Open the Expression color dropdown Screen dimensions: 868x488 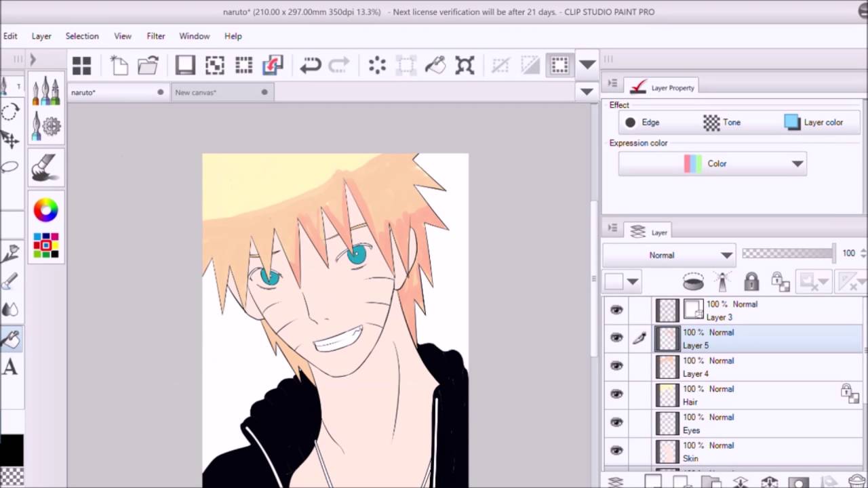click(713, 163)
